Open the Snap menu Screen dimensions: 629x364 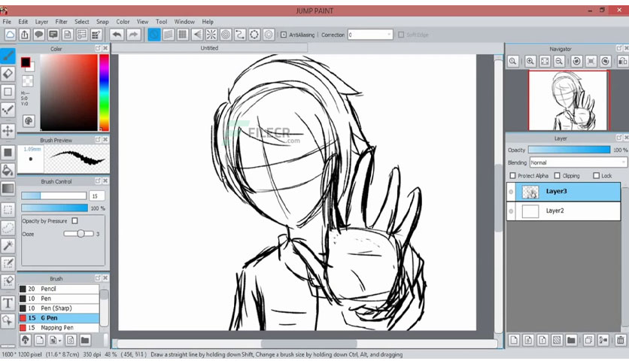click(x=102, y=22)
